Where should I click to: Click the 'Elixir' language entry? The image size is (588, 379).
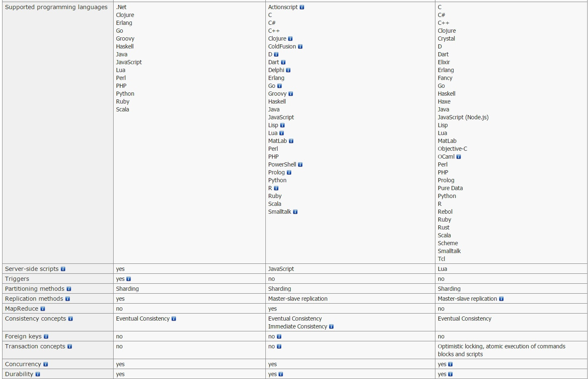coord(444,62)
